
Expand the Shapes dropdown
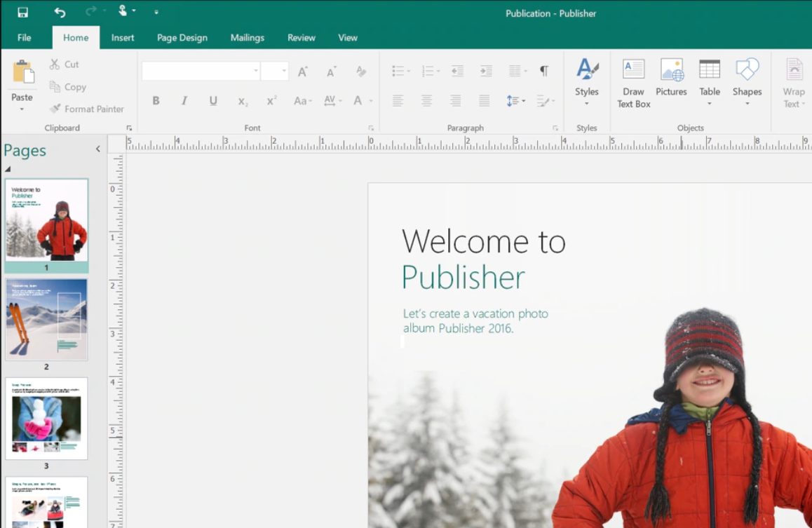tap(747, 103)
